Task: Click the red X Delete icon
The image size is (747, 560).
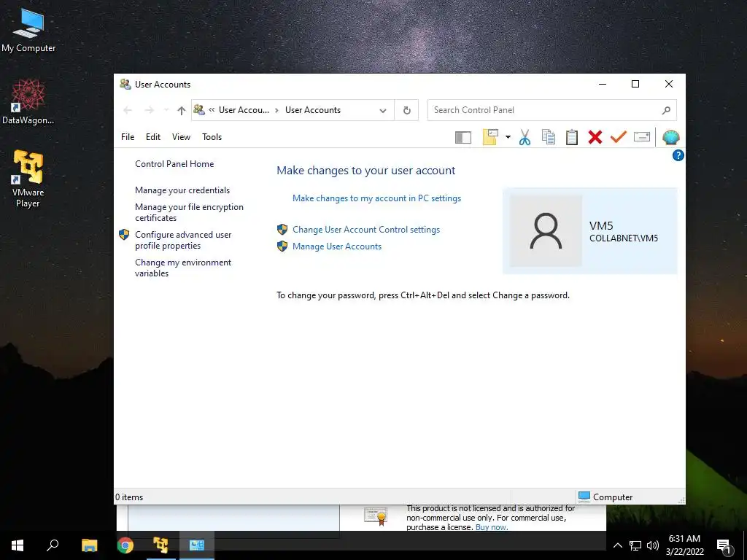Action: 595,137
